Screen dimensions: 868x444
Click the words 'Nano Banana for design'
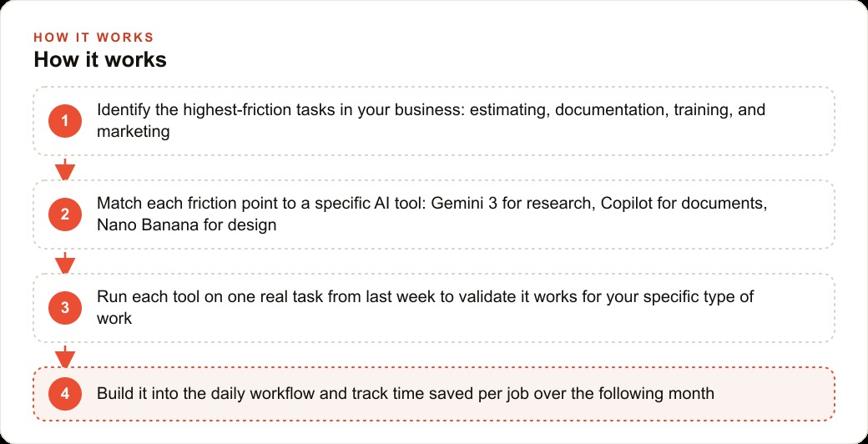point(187,225)
